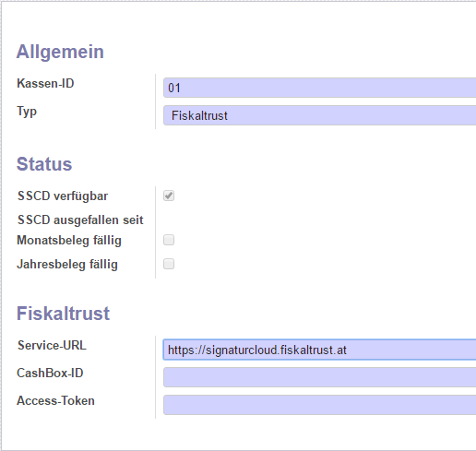
Task: Click the CashBox-ID input field
Action: click(320, 377)
